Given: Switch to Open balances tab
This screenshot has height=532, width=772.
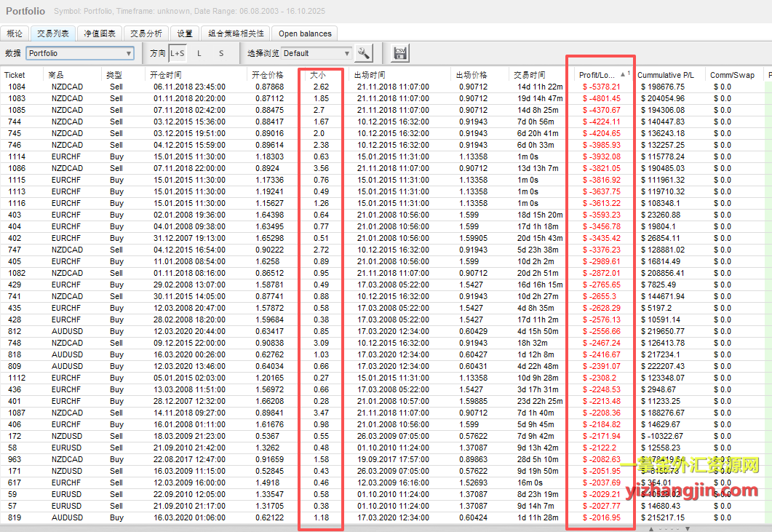Looking at the screenshot, I should (x=305, y=33).
